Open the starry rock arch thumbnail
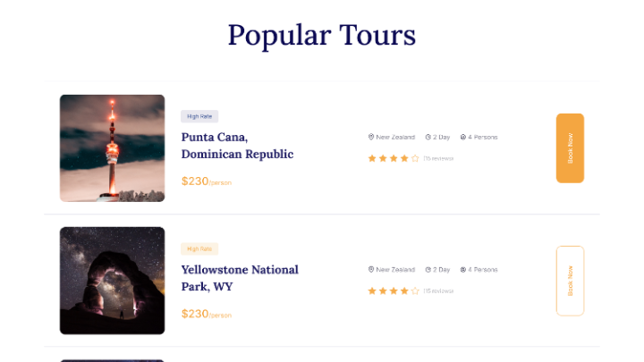 pyautogui.click(x=112, y=281)
